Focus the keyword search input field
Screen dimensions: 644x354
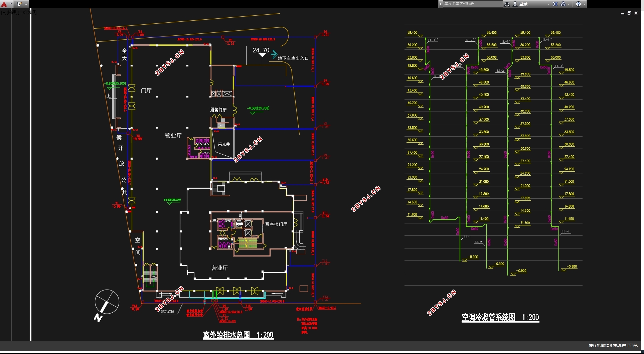473,4
